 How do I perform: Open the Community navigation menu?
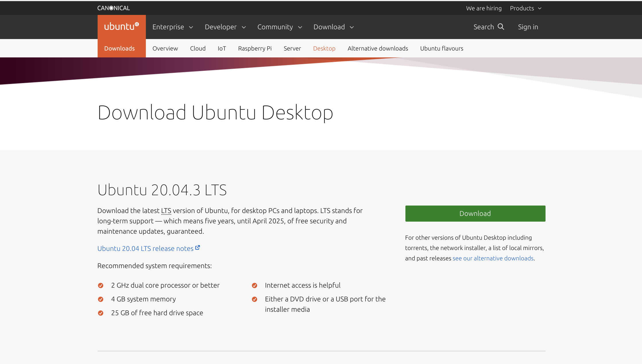click(280, 27)
